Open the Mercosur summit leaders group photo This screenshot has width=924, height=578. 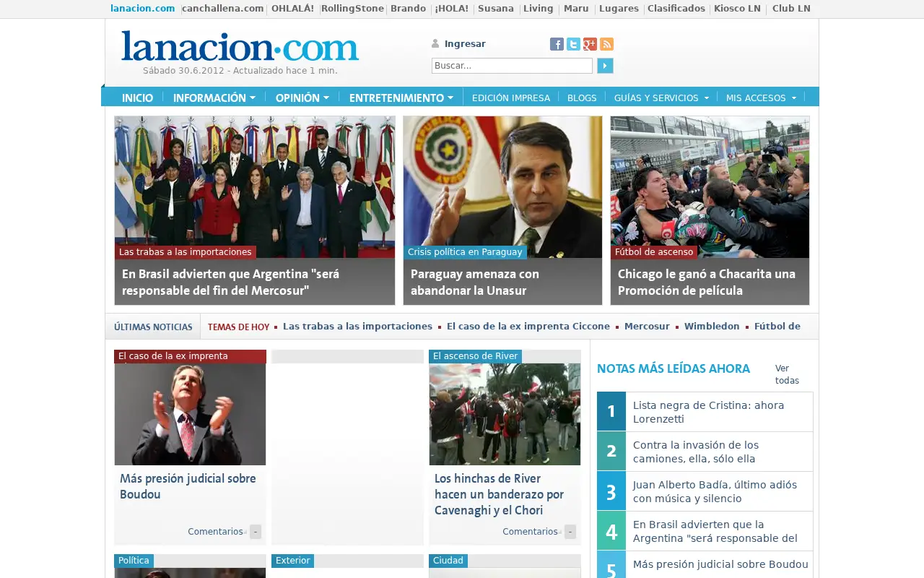[x=255, y=186]
